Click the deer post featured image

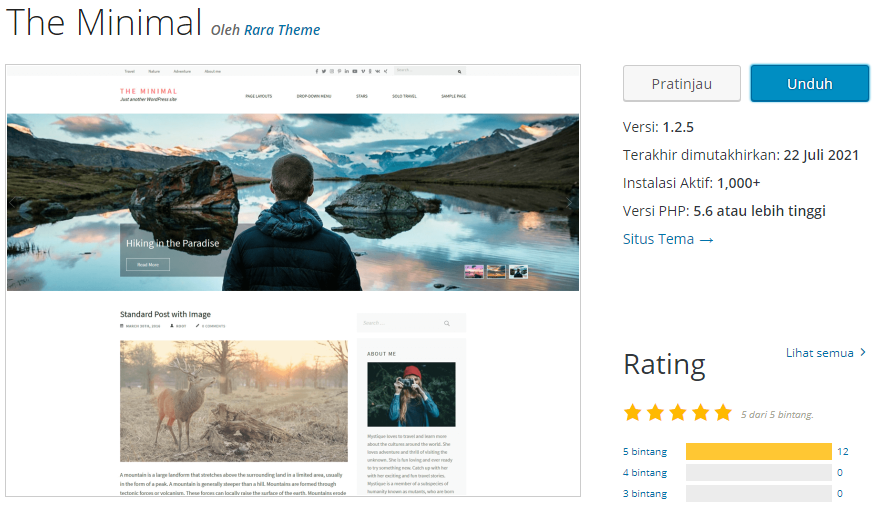[x=234, y=401]
